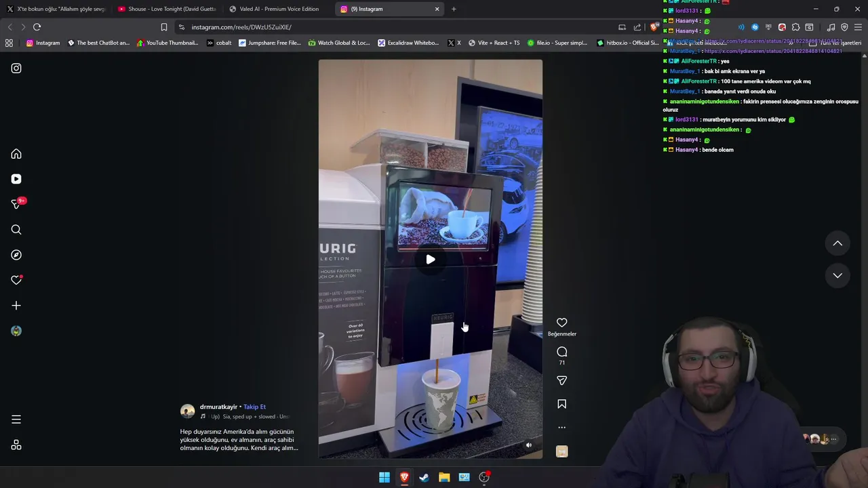This screenshot has height=488, width=868.
Task: Open the OBS icon in the taskbar
Action: click(x=484, y=477)
